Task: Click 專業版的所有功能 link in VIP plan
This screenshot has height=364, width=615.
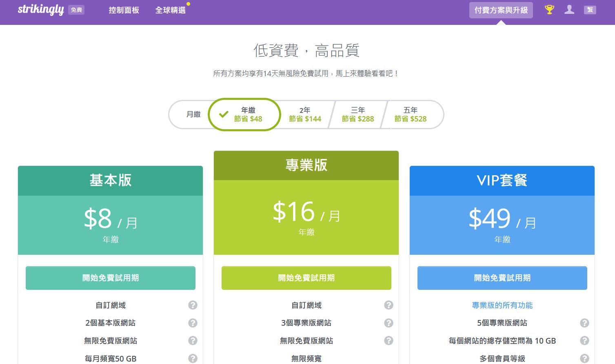Action: point(502,305)
